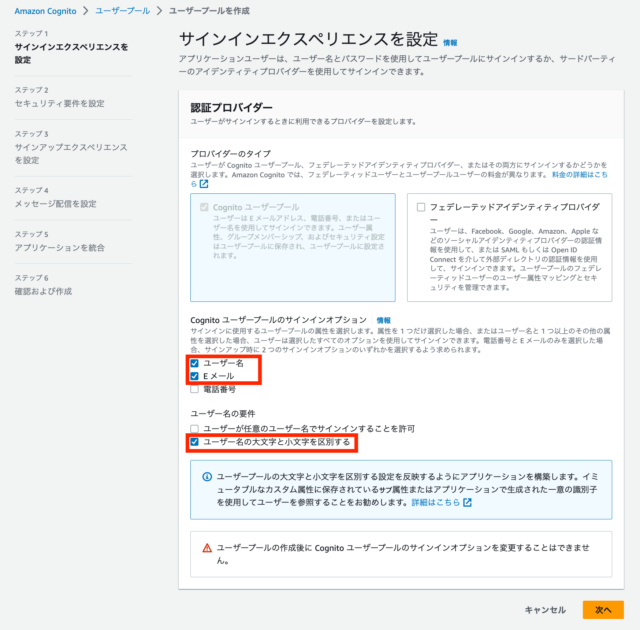Screen dimensions: 640x630
Task: Click external link icon after pricing link
Action: pos(204,184)
